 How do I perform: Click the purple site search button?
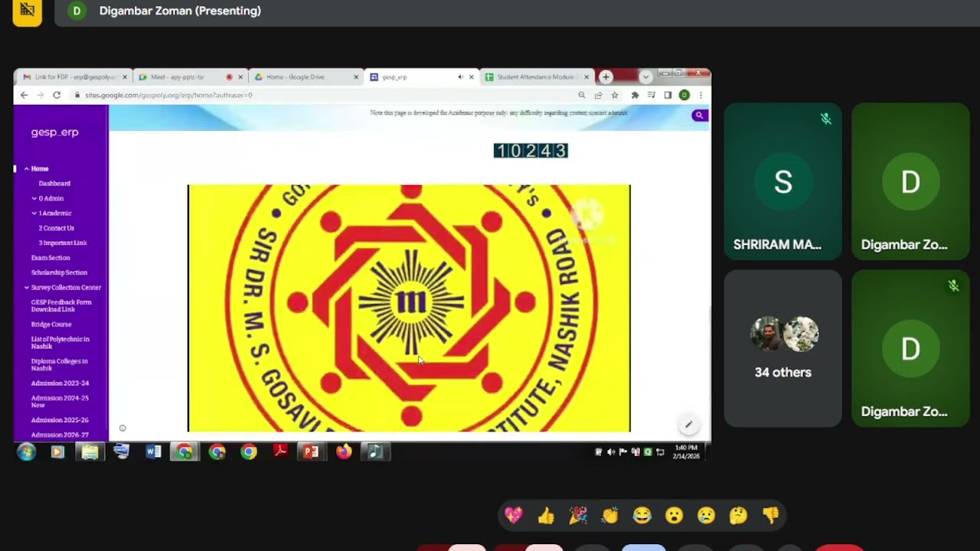coord(699,115)
